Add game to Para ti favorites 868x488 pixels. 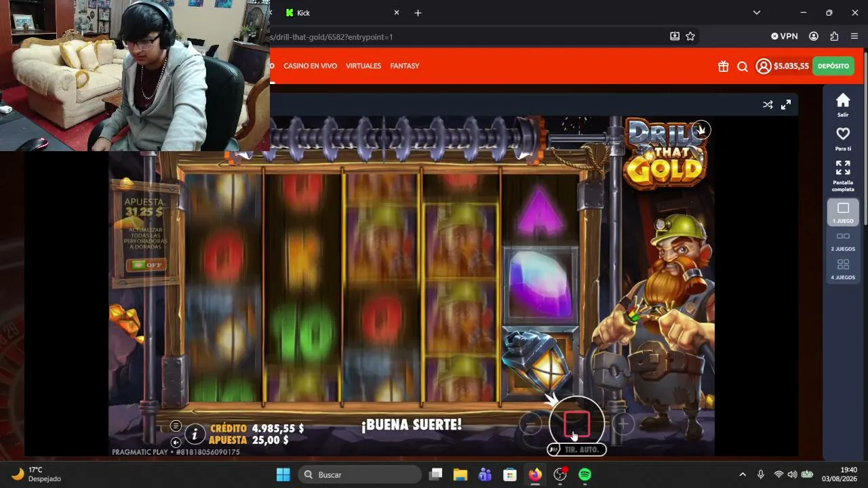tap(843, 138)
